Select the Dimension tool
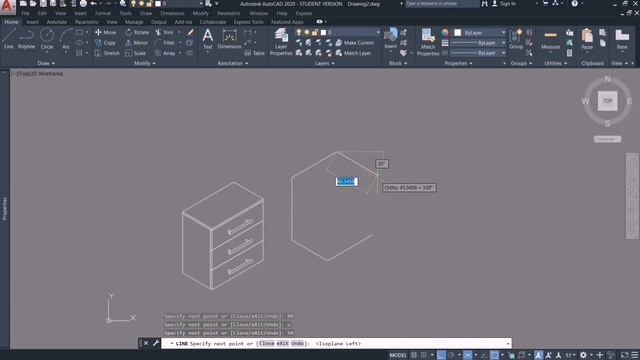 pyautogui.click(x=229, y=39)
